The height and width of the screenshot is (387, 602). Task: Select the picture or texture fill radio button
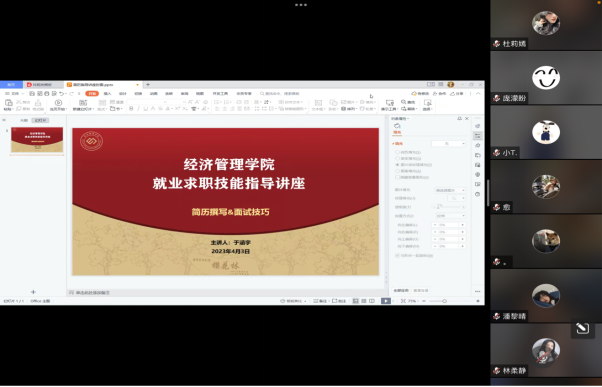(x=397, y=165)
